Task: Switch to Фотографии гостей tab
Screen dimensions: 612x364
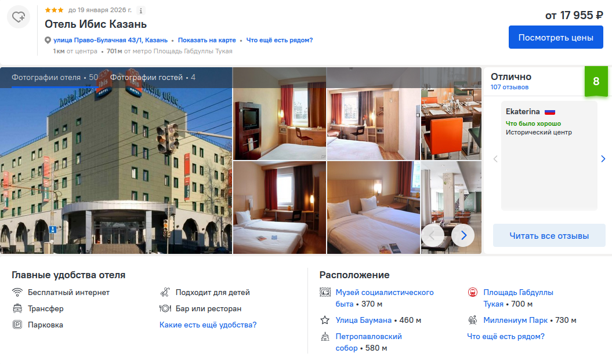Action: (x=153, y=77)
